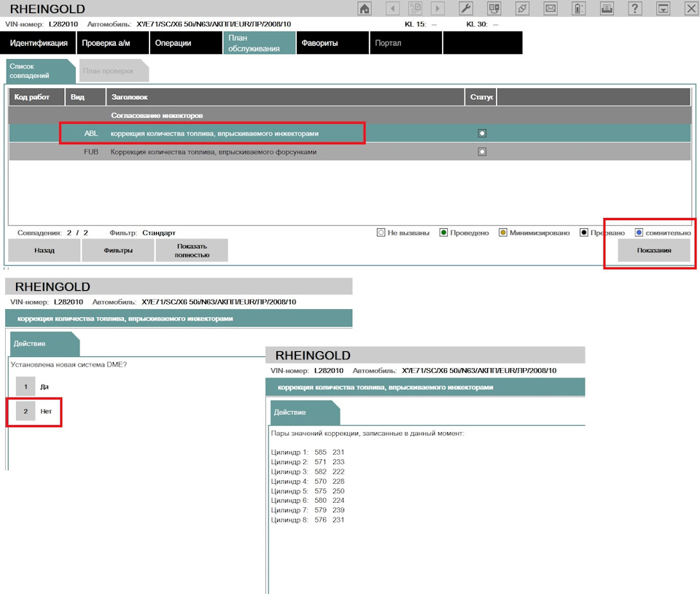Click the Цилиндр 8: 576 231 line
This screenshot has width=700, height=594.
[308, 520]
